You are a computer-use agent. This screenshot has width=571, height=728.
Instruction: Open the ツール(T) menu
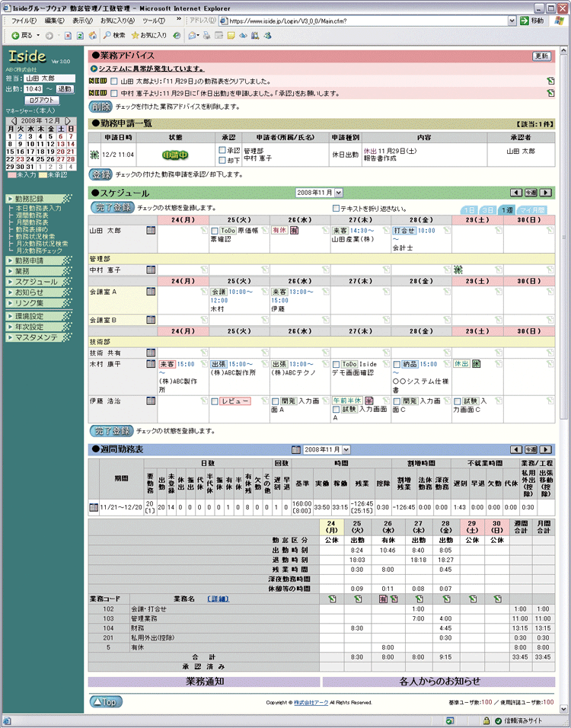pyautogui.click(x=154, y=21)
